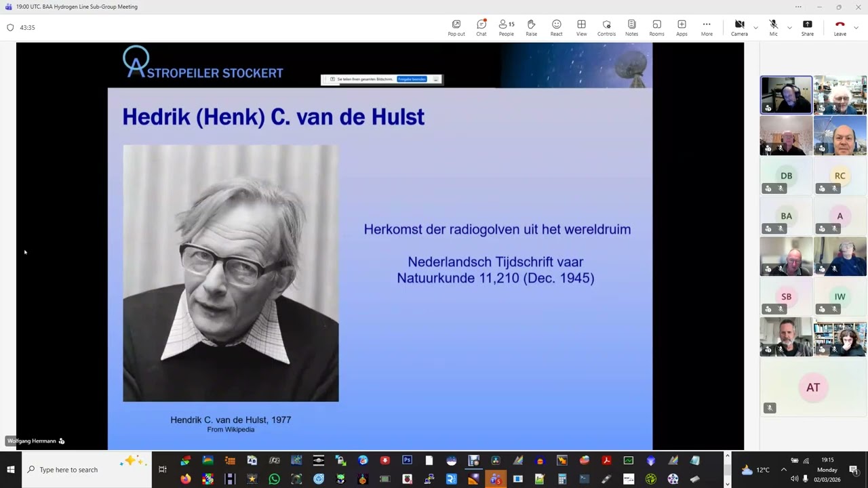The height and width of the screenshot is (488, 868).
Task: Switch to the Teams taskbar icon
Action: coord(496,479)
